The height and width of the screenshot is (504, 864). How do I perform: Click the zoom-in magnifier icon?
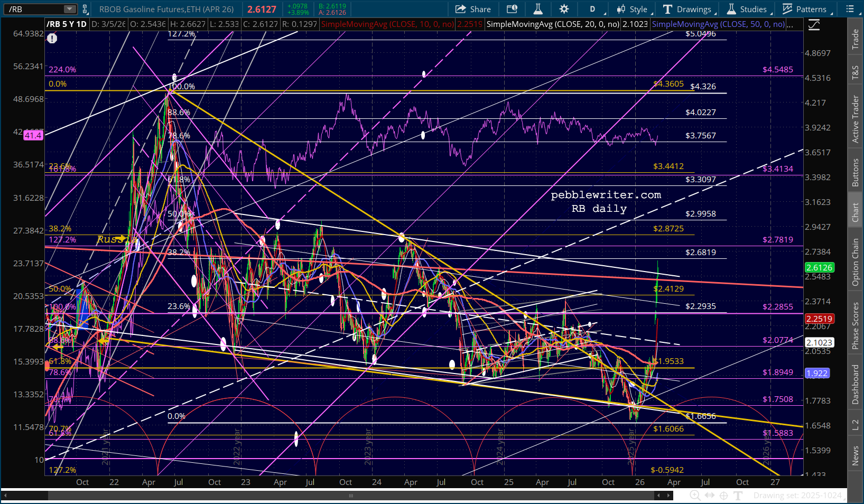point(695,496)
